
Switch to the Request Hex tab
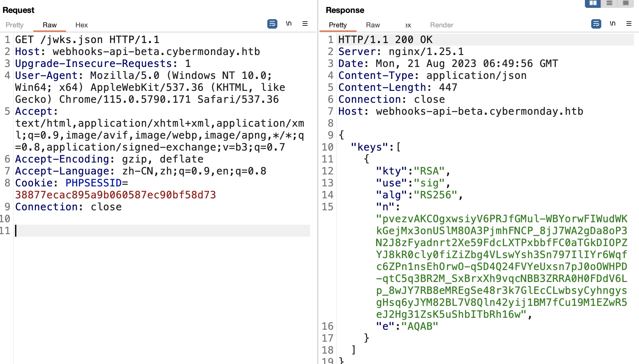pyautogui.click(x=81, y=25)
